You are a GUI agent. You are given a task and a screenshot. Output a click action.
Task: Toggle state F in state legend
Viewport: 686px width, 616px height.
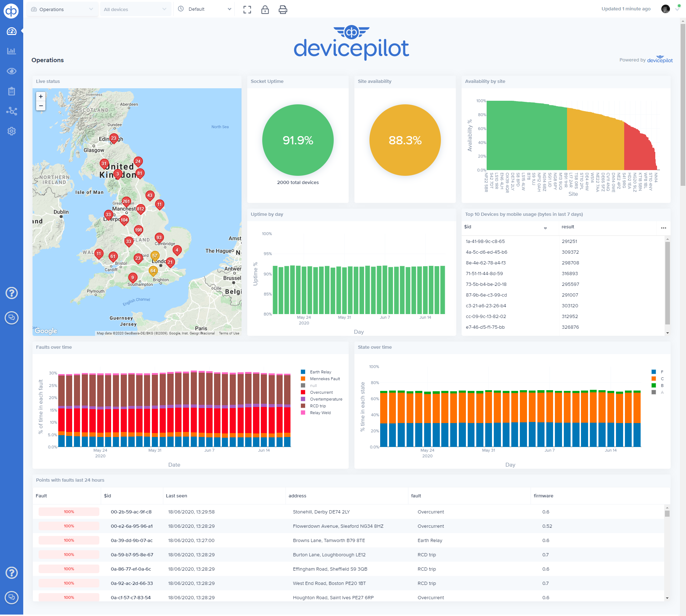pos(657,372)
